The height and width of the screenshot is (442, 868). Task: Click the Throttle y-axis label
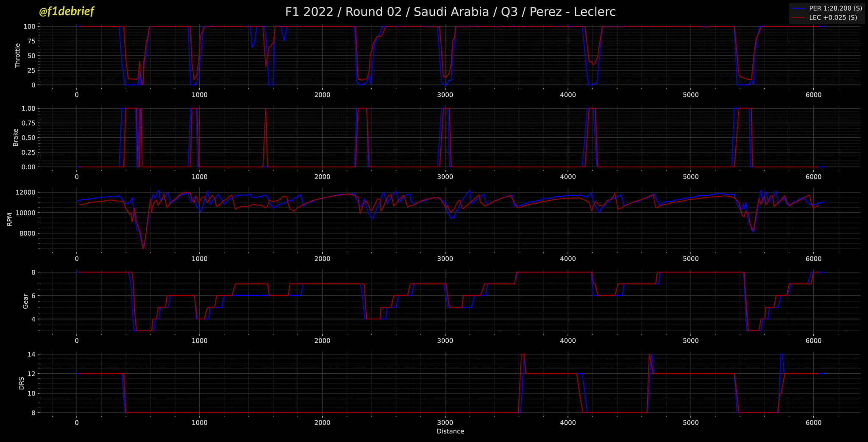pyautogui.click(x=17, y=56)
